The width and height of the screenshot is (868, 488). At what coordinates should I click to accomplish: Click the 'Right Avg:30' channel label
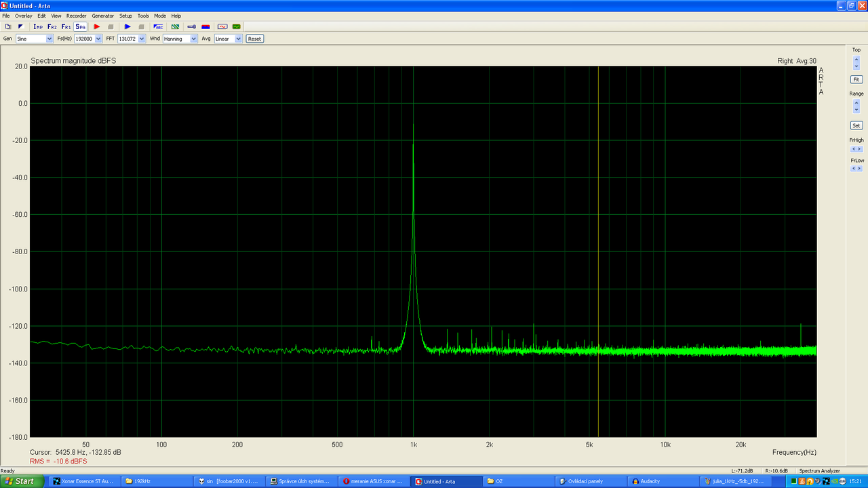pos(797,61)
